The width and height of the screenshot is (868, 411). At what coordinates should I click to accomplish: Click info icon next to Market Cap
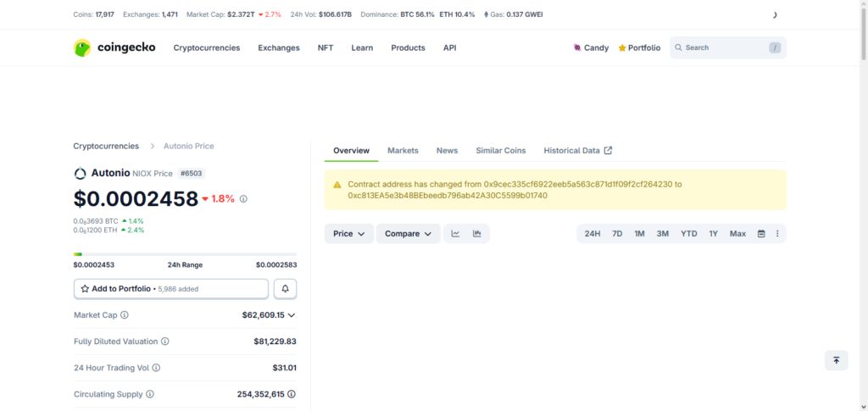click(x=125, y=314)
